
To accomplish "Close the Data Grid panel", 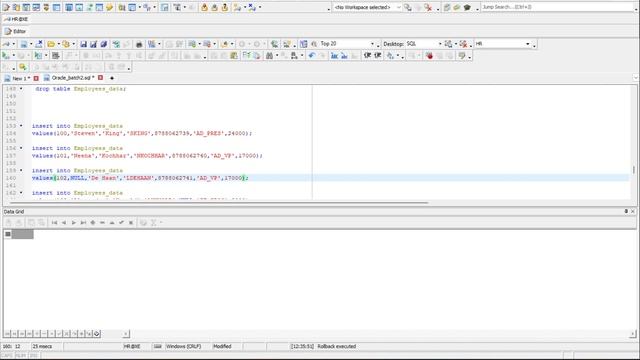I will click(x=633, y=211).
